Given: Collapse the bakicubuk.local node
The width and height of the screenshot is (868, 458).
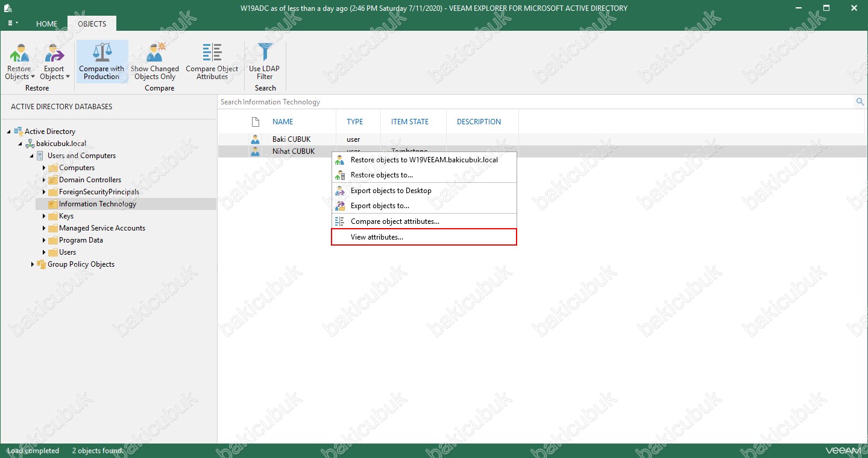Looking at the screenshot, I should coord(20,144).
